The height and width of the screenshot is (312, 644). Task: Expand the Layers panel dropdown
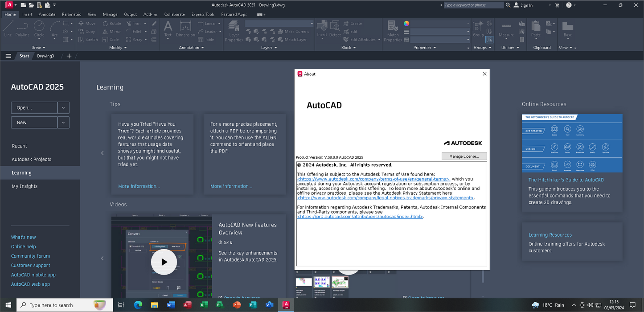coord(269,48)
